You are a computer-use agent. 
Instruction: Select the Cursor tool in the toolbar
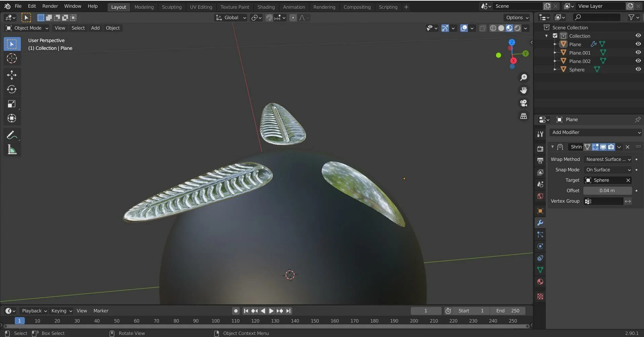pyautogui.click(x=12, y=59)
